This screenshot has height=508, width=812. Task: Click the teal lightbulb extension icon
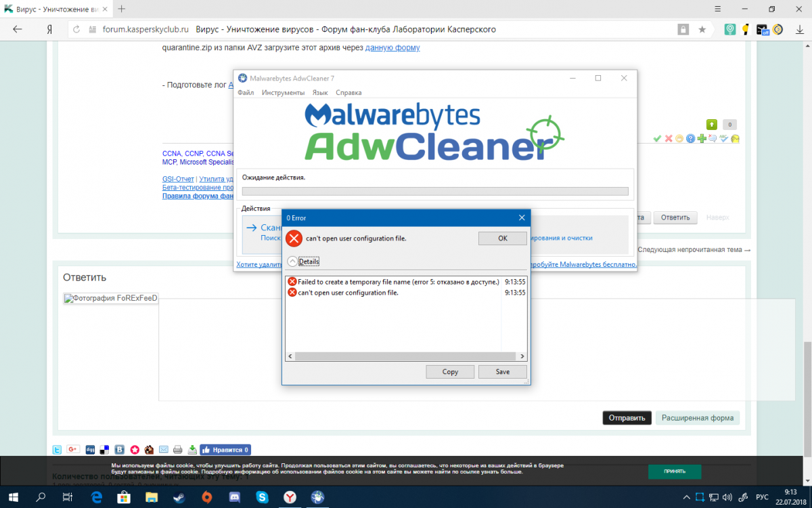730,29
